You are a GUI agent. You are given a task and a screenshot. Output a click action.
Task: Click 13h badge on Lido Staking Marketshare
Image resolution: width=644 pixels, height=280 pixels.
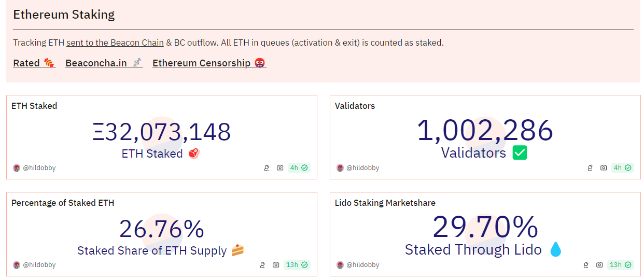coord(621,265)
